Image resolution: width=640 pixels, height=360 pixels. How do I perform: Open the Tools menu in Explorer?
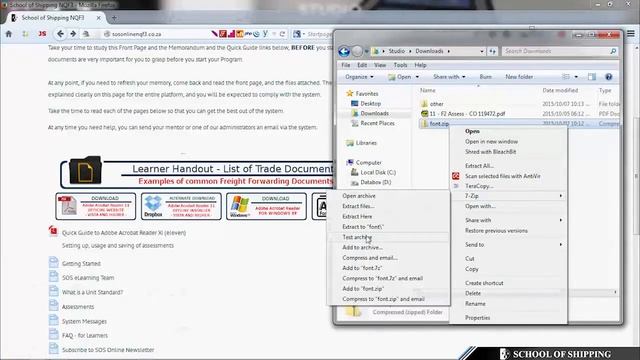400,65
